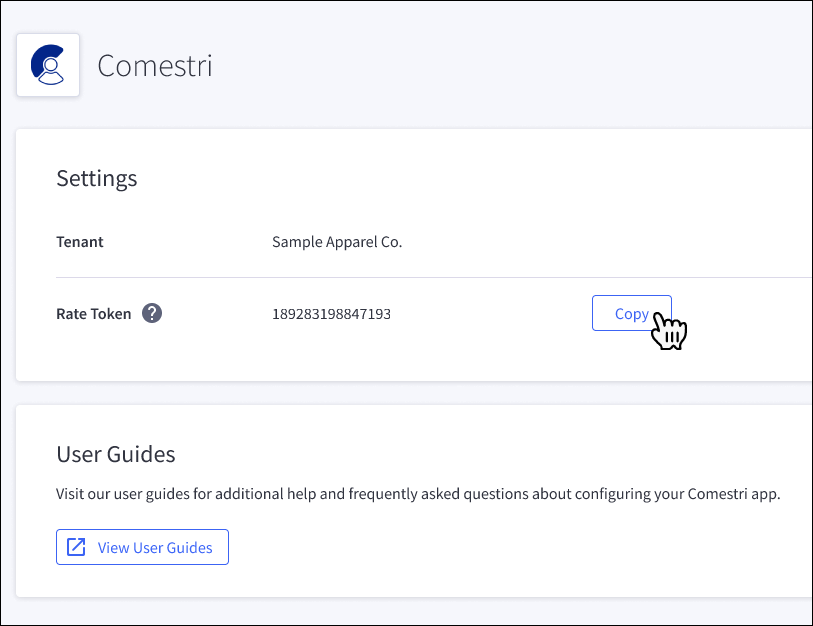Viewport: 813px width, 626px height.
Task: Click the User Guides section heading
Action: click(116, 454)
